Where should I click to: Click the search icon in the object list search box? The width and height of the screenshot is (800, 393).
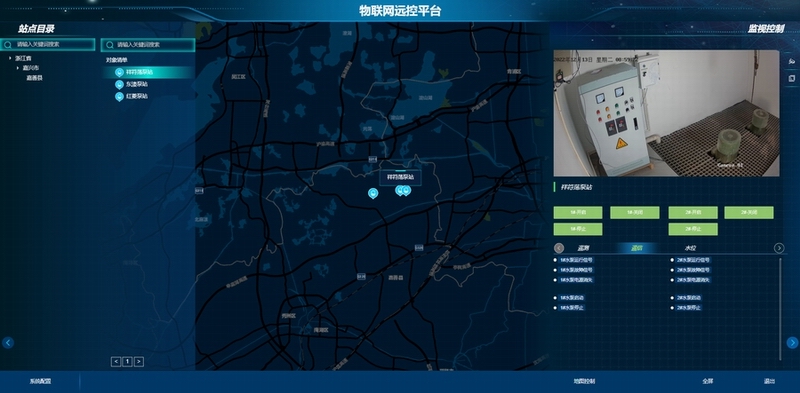point(109,45)
